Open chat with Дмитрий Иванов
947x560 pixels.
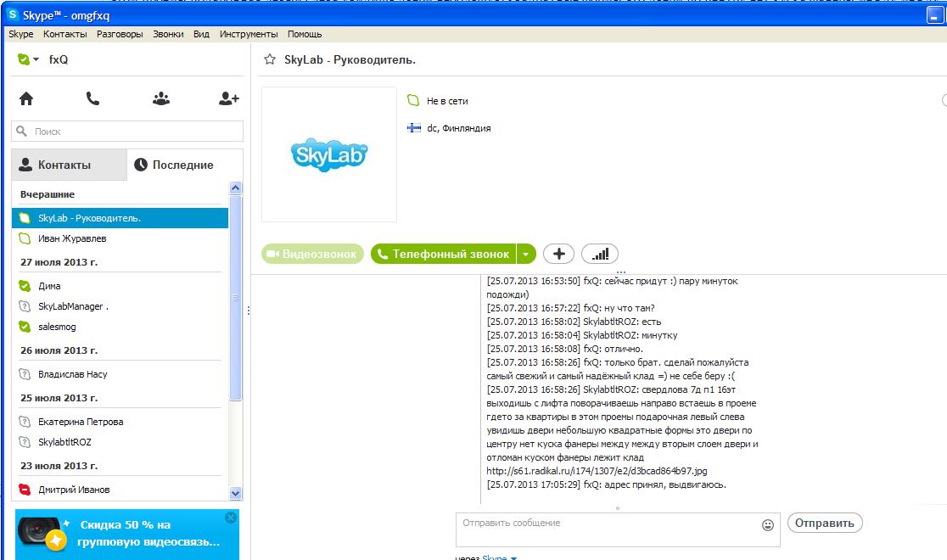click(120, 490)
